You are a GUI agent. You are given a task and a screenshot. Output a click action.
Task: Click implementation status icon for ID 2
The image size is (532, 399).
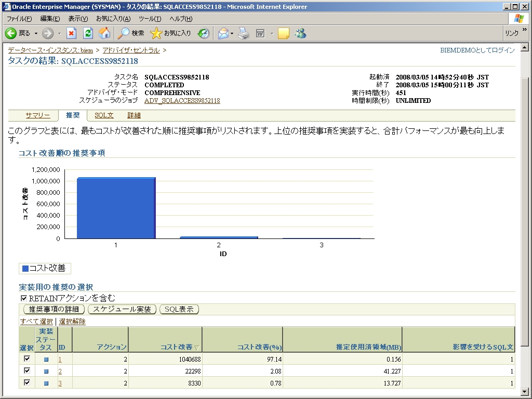[46, 371]
